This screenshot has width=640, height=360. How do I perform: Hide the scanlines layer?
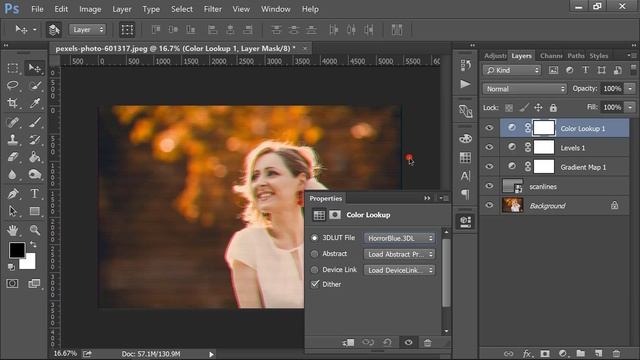click(x=489, y=186)
